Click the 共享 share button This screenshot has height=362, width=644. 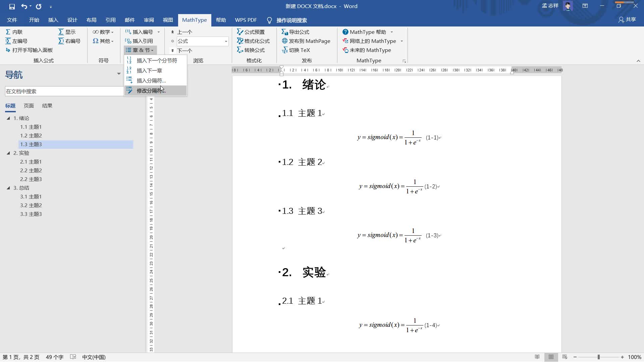627,20
